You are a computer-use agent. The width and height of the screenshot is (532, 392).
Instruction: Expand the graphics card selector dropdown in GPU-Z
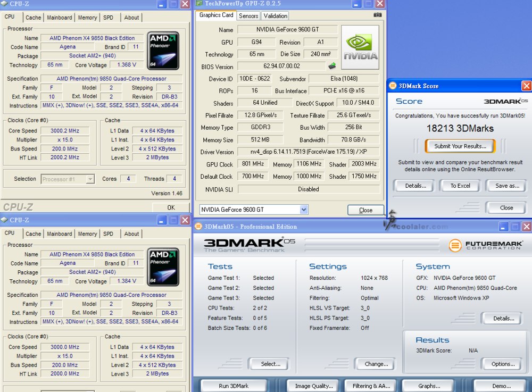(304, 210)
